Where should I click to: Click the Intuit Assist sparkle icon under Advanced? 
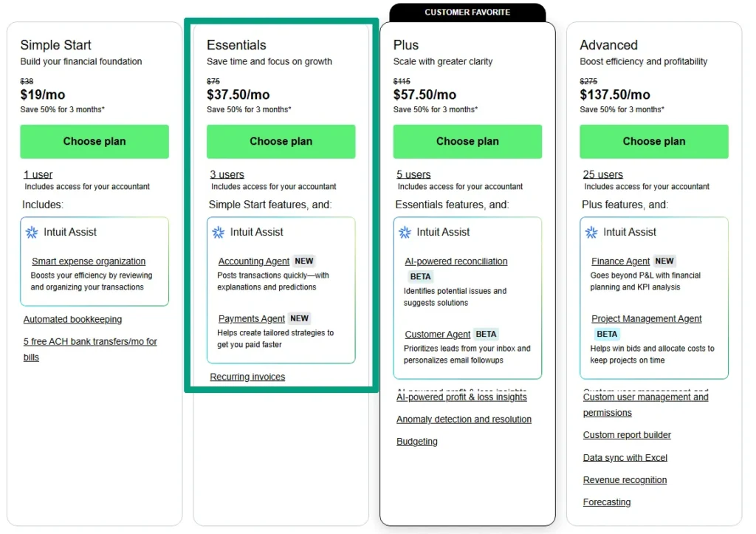(x=591, y=232)
